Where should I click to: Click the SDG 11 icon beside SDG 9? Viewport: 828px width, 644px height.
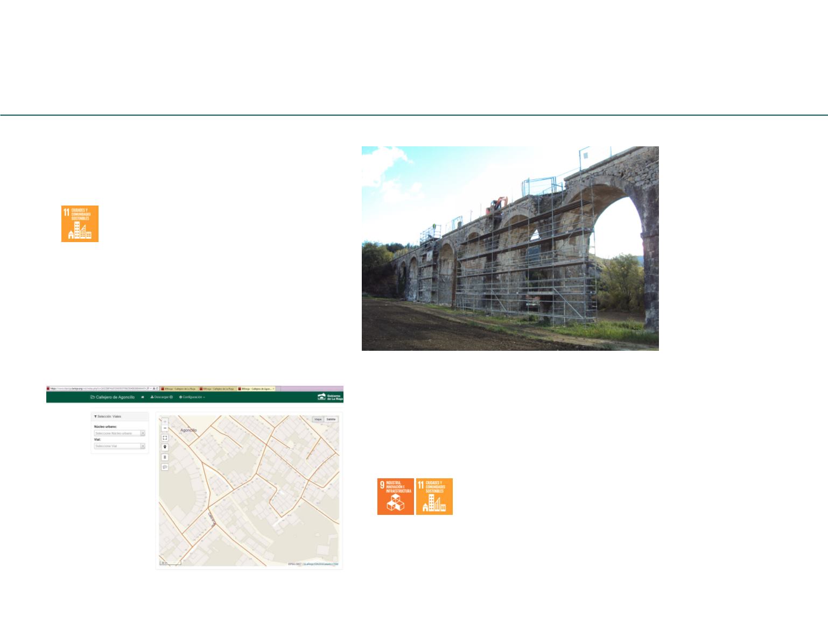[x=434, y=497]
